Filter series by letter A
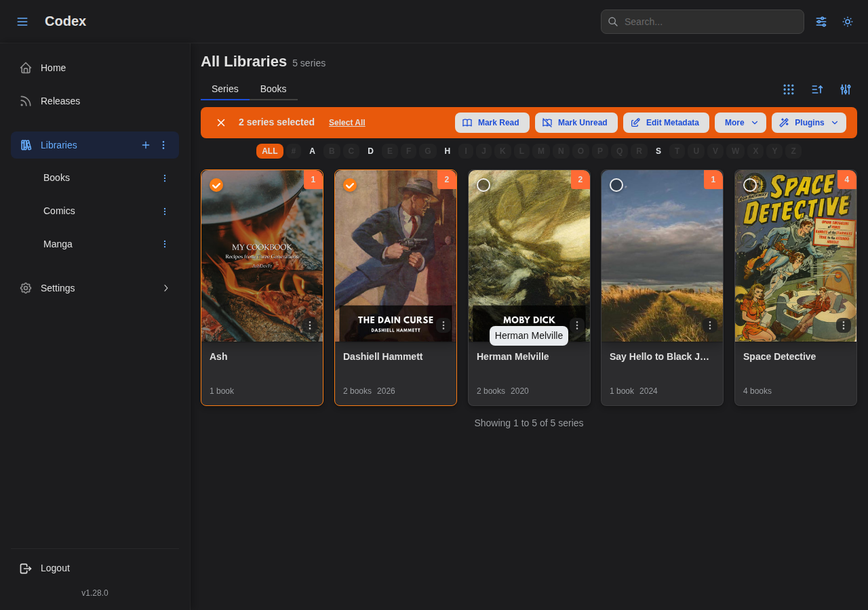Screen dimensions: 868x610 (313, 151)
